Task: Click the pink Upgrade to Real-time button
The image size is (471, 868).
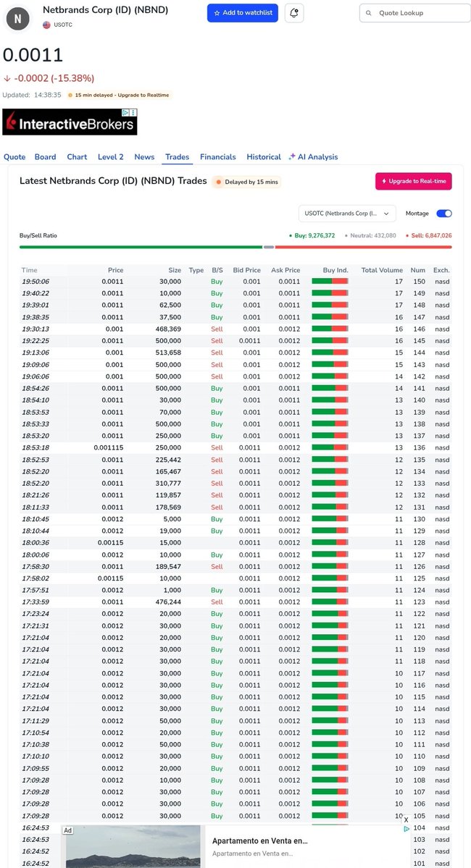Action: 413,181
